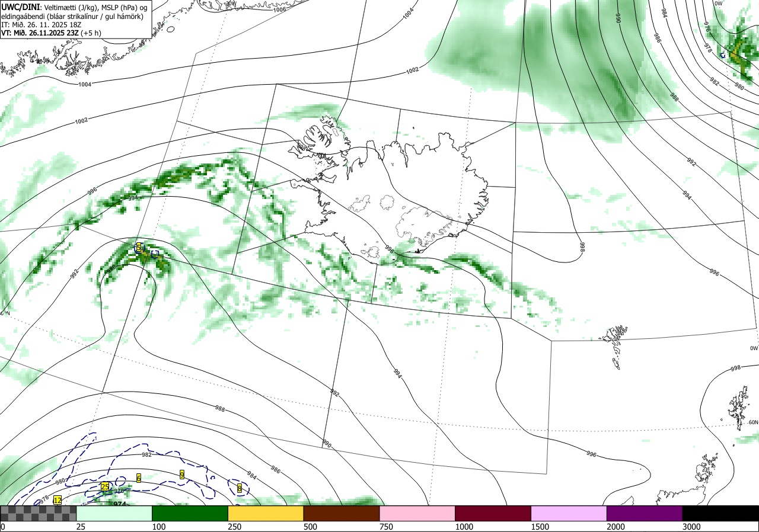Select the grey checkered 0–25 legend swatch

39,513
